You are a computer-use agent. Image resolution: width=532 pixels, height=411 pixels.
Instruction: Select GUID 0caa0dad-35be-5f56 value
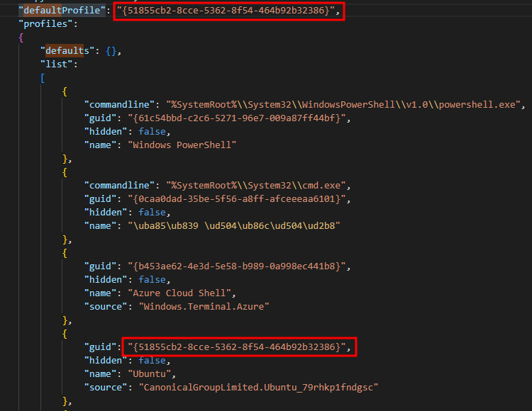(237, 198)
